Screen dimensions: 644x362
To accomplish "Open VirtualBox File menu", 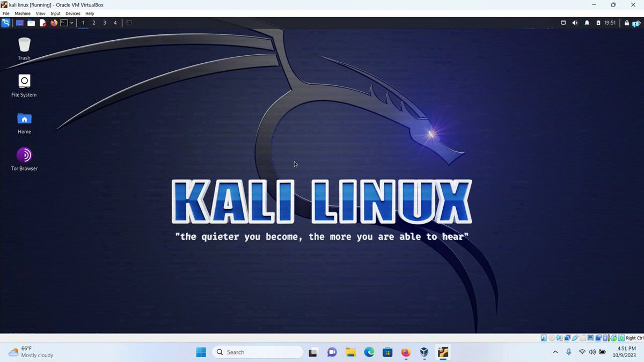I will tap(6, 13).
